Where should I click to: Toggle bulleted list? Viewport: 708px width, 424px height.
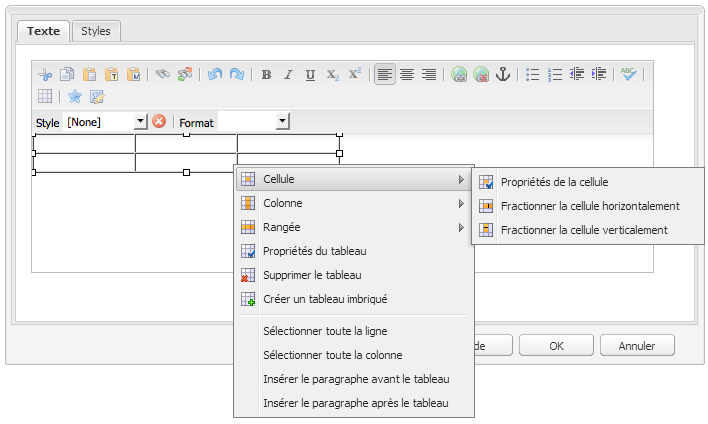tap(533, 75)
